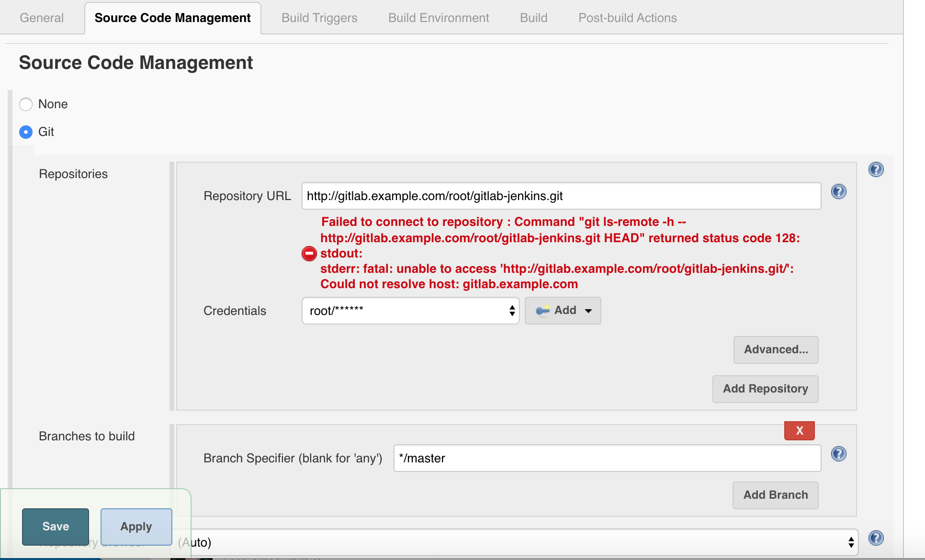Re-select Git as source code management
925x560 pixels.
pyautogui.click(x=26, y=132)
